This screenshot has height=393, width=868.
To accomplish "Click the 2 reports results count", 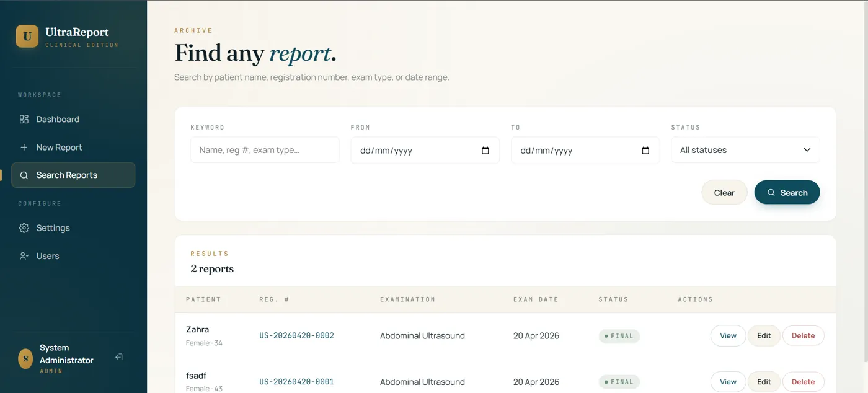I will (x=212, y=268).
